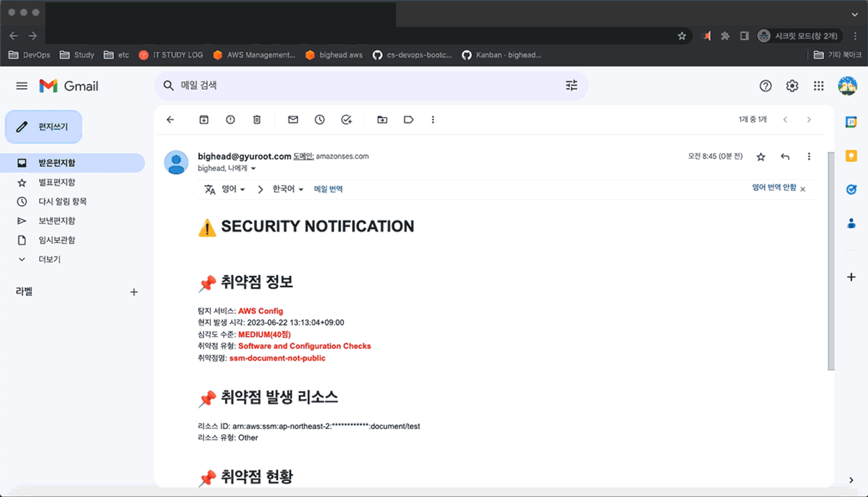Snooze this email with clock icon
Image resolution: width=868 pixels, height=497 pixels.
(319, 120)
